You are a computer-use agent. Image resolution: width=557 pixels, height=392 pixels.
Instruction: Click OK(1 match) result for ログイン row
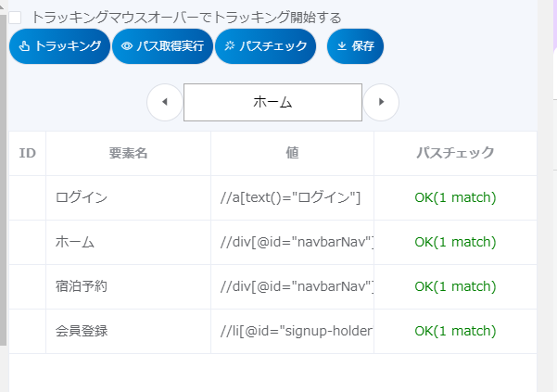pos(455,197)
